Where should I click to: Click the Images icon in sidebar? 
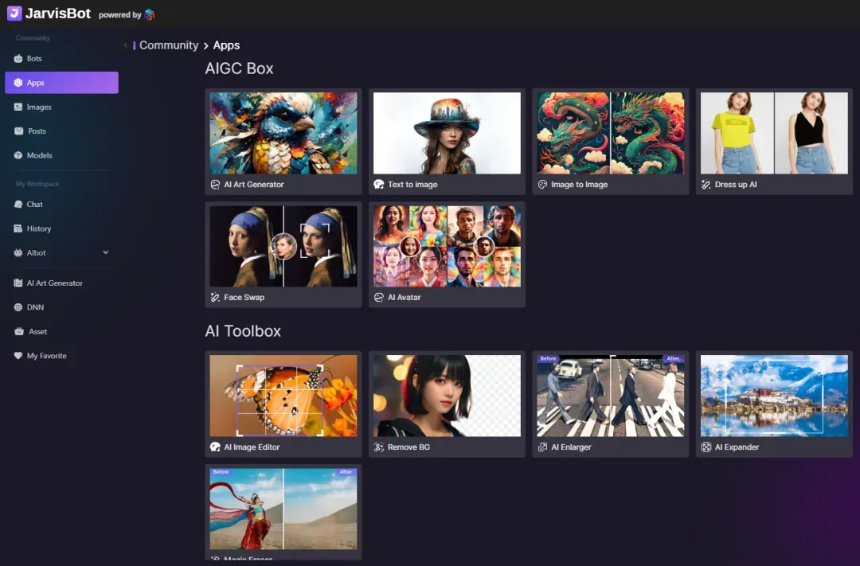pyautogui.click(x=18, y=107)
